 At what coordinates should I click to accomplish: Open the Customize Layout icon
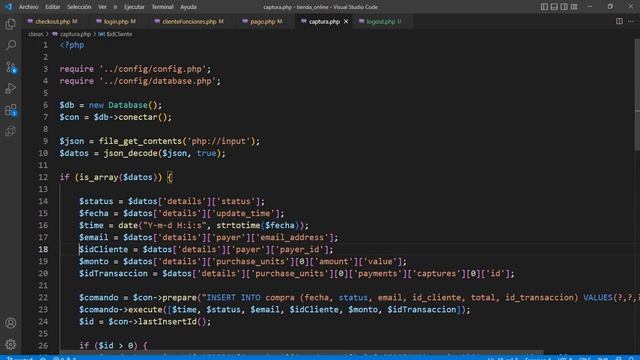tap(574, 7)
